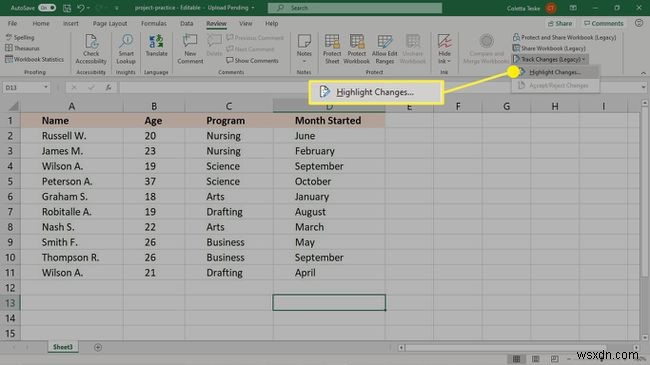This screenshot has height=365, width=650.
Task: Click in the title bar Search box
Action: coord(355,8)
